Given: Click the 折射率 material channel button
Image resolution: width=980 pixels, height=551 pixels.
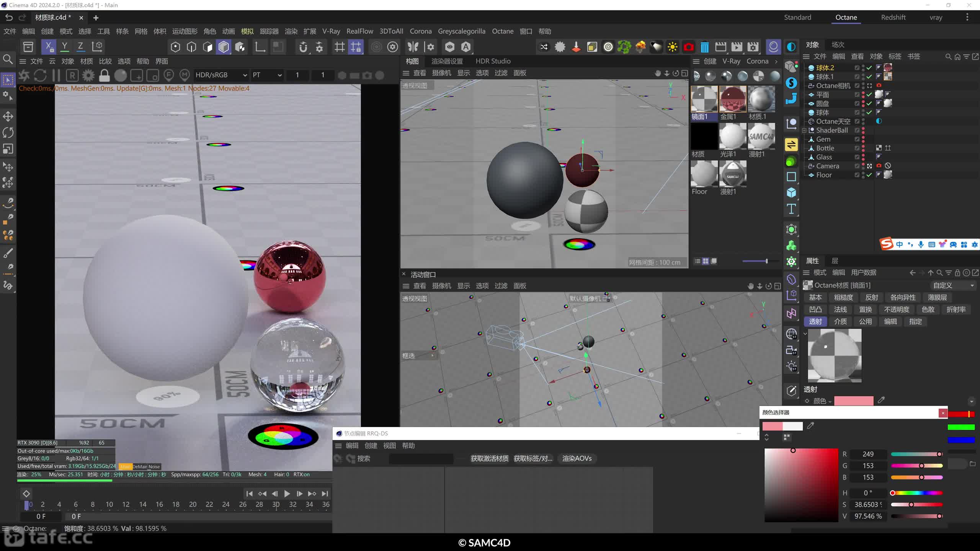Looking at the screenshot, I should tap(956, 310).
